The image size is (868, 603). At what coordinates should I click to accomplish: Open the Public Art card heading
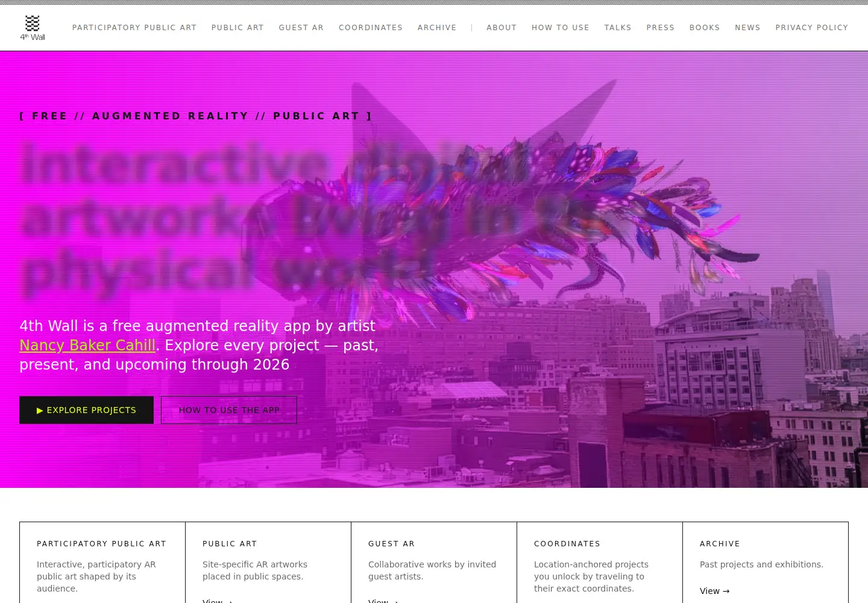point(230,544)
